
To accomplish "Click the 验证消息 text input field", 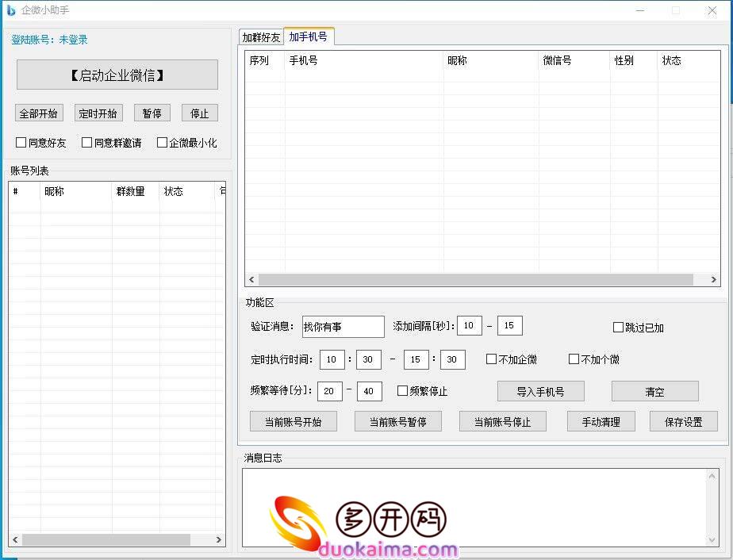I will pos(343,327).
